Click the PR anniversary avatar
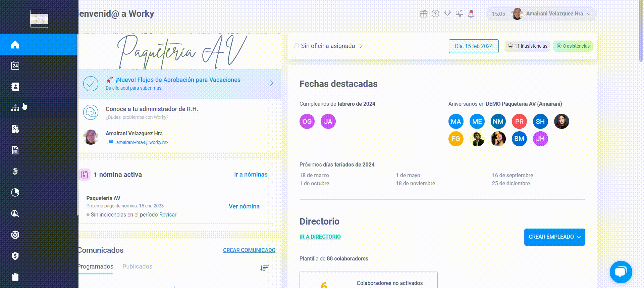 point(519,122)
